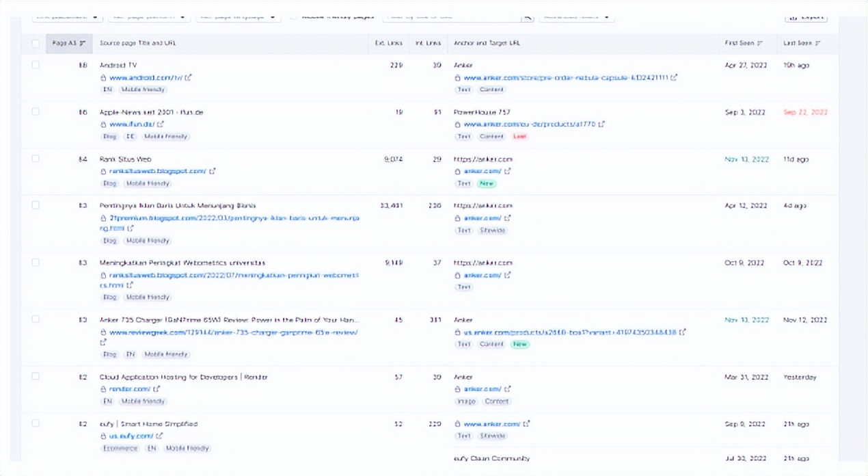Screen dimensions: 868x476
Task: Sort by Page AS column sort icon
Action: (x=83, y=44)
